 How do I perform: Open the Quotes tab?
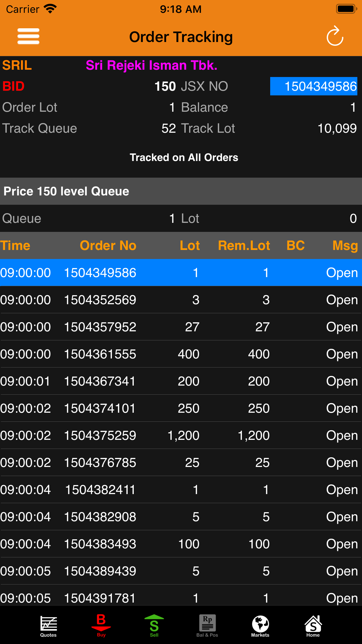(48, 626)
